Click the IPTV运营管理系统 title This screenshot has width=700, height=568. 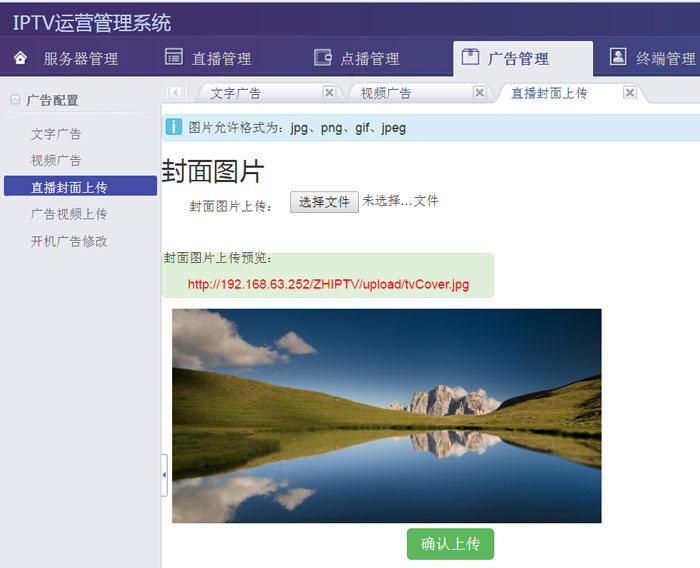click(x=92, y=23)
